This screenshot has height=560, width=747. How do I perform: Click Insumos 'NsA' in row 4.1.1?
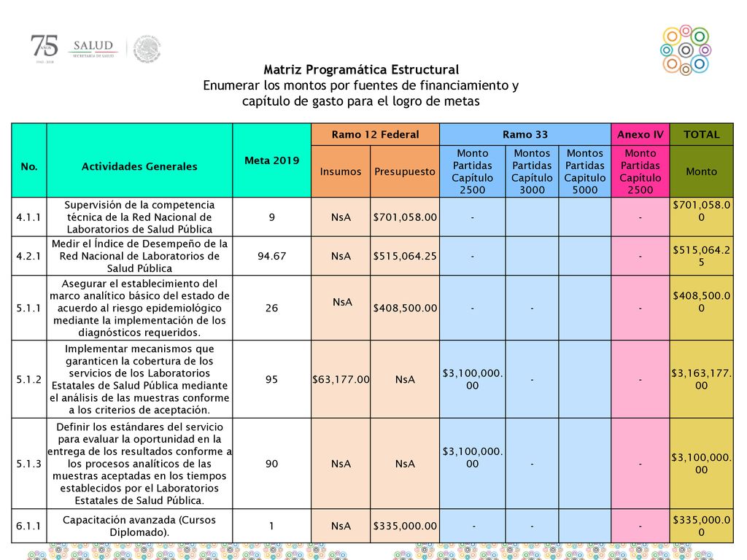pyautogui.click(x=341, y=217)
